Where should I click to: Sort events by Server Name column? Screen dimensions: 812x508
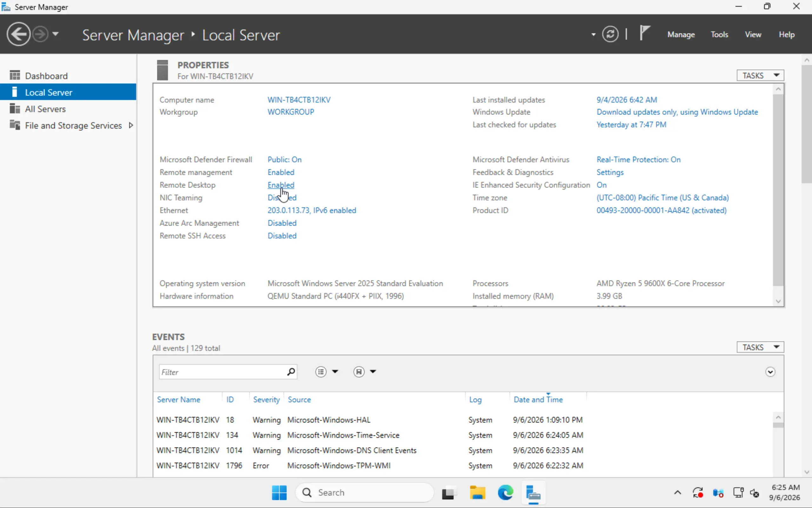178,399
